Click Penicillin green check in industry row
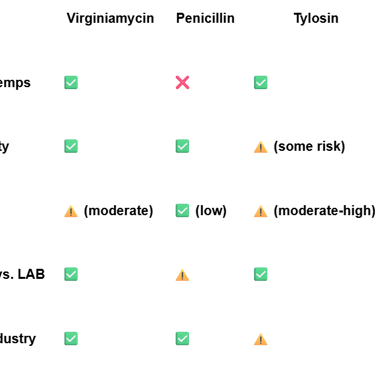This screenshot has height=366, width=375. click(182, 339)
